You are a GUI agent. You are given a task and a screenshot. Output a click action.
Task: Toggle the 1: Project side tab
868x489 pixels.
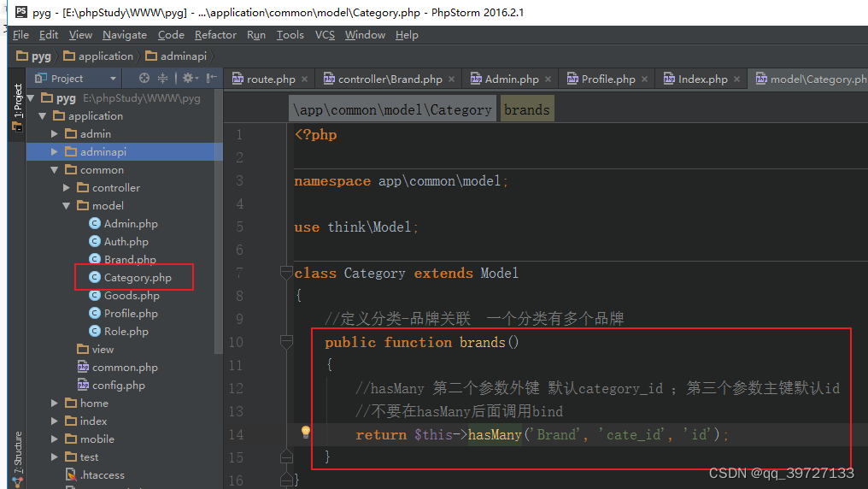pyautogui.click(x=18, y=108)
